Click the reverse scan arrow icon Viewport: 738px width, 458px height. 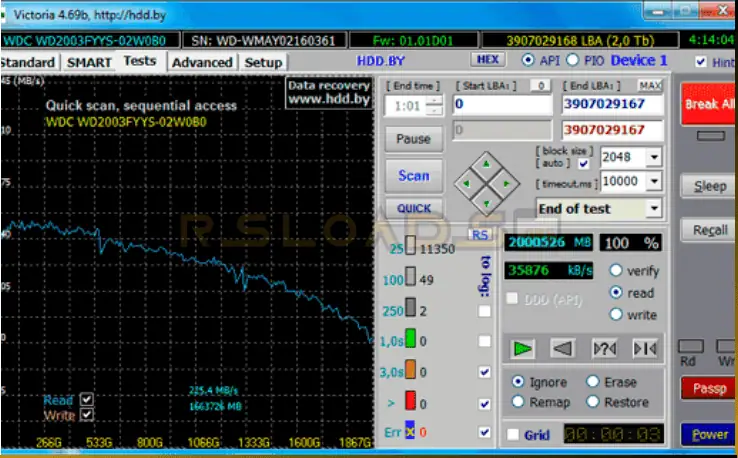pos(563,348)
